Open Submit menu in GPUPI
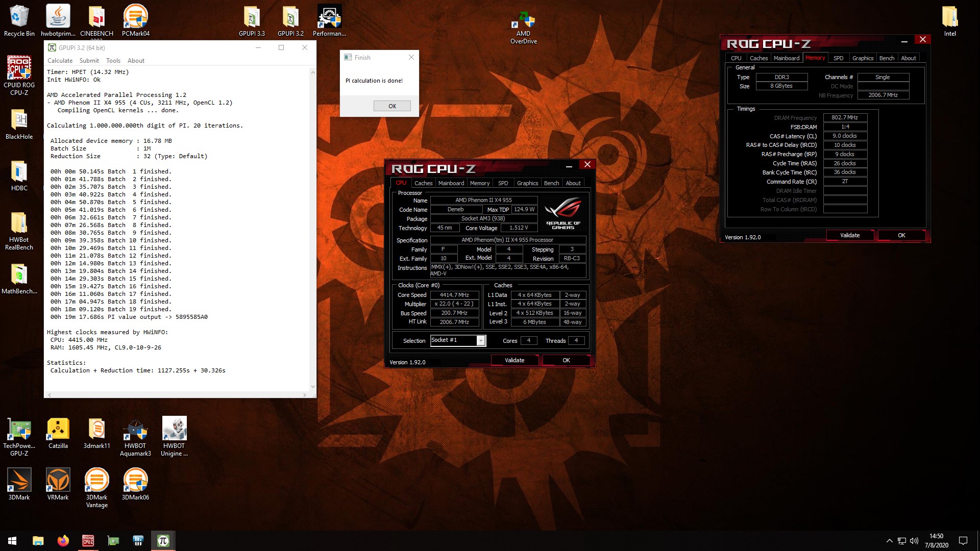The width and height of the screenshot is (980, 551). pos(89,60)
